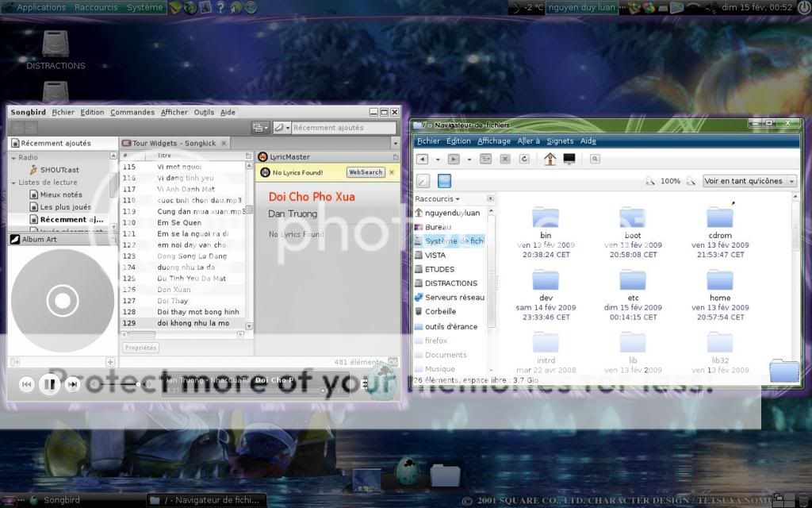Open file browser Aller à menu
The image size is (812, 508).
click(528, 141)
